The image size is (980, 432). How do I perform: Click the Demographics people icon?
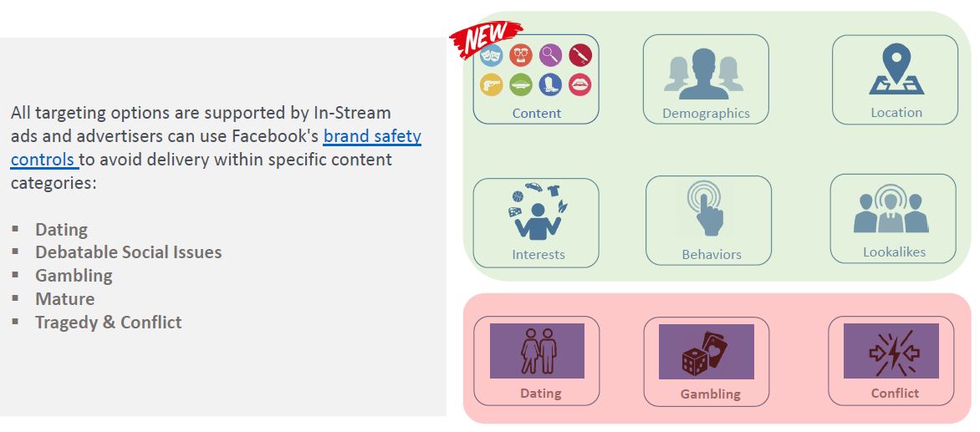pos(704,74)
